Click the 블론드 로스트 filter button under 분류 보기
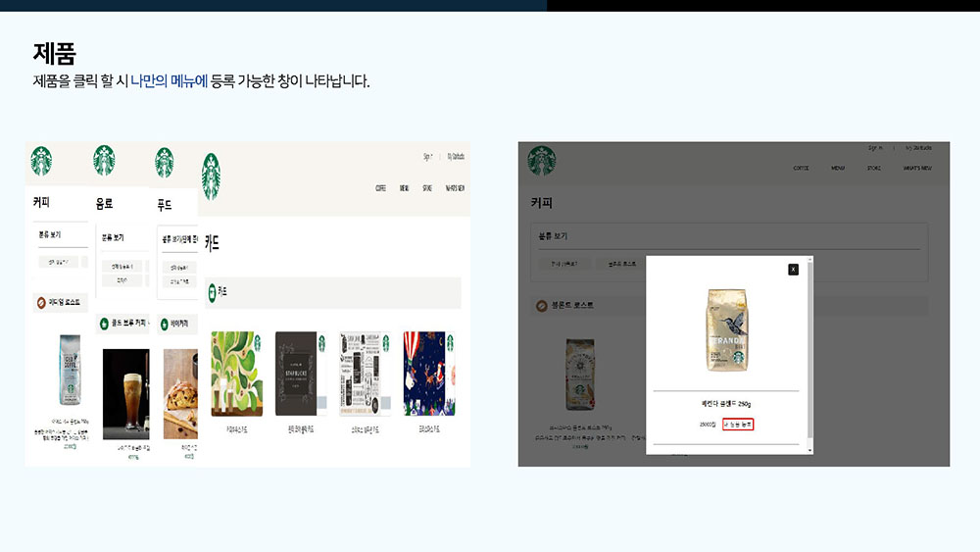This screenshot has width=980, height=552. (622, 264)
